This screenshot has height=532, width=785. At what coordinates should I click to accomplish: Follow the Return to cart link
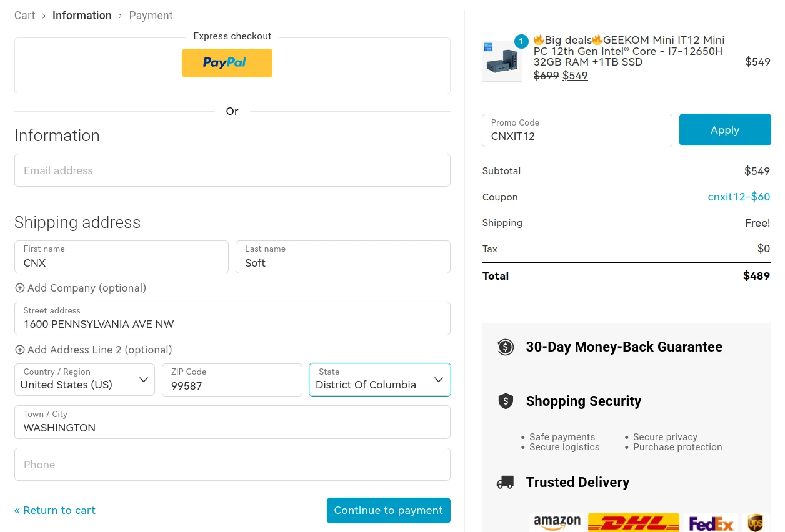(x=55, y=510)
